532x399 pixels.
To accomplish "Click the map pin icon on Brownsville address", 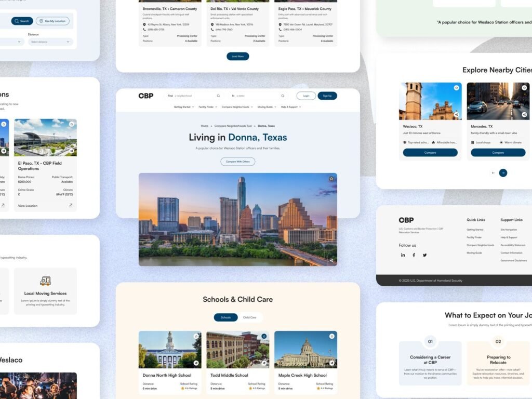I will coord(144,24).
